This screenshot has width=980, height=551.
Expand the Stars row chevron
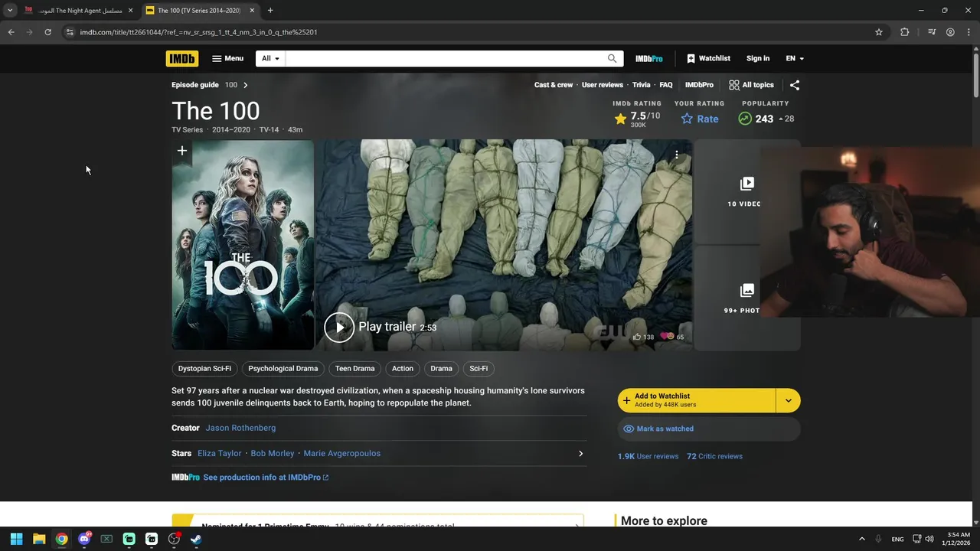(580, 454)
